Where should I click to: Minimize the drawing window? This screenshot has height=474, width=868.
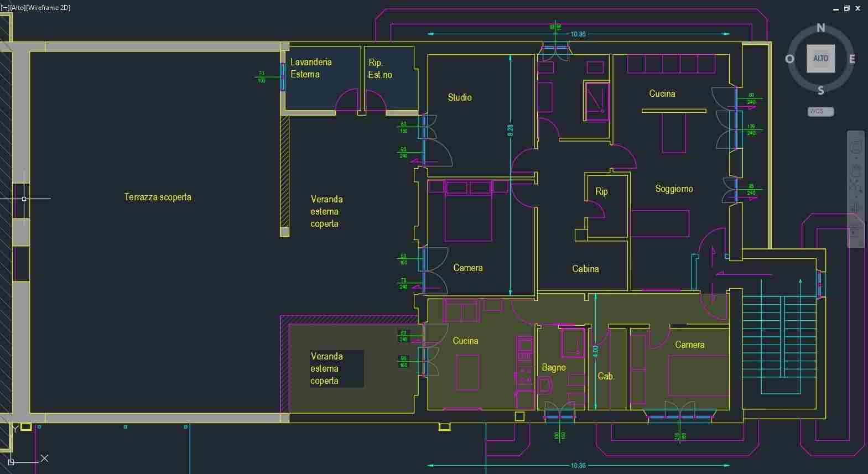[x=835, y=8]
